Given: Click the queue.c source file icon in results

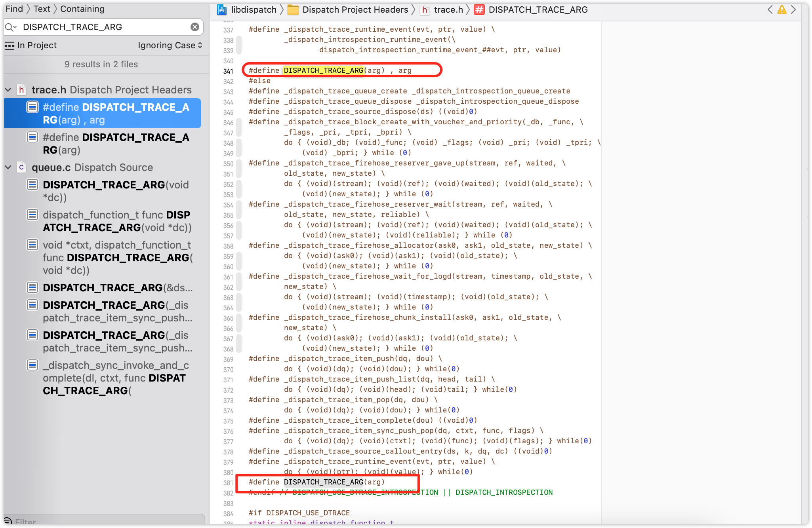Looking at the screenshot, I should pyautogui.click(x=21, y=167).
